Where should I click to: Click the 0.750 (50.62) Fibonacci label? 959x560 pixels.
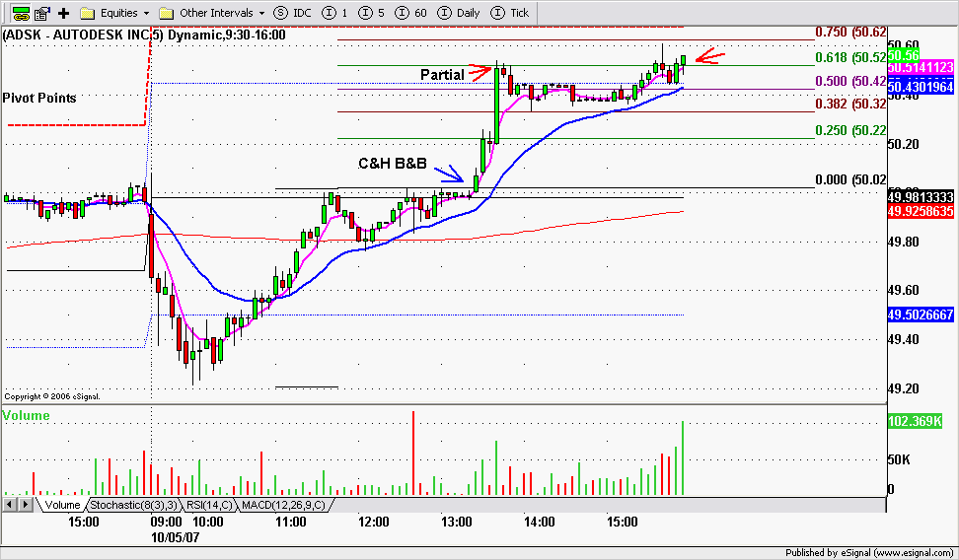tap(850, 32)
